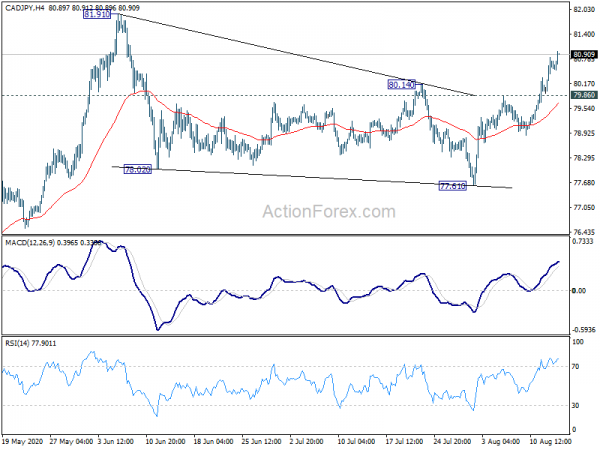Click the 81.910 price label on the chart
The width and height of the screenshot is (600, 450).
tap(97, 15)
